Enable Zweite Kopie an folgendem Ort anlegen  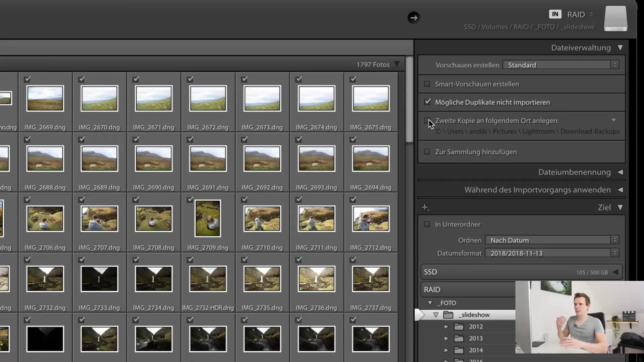coord(427,120)
